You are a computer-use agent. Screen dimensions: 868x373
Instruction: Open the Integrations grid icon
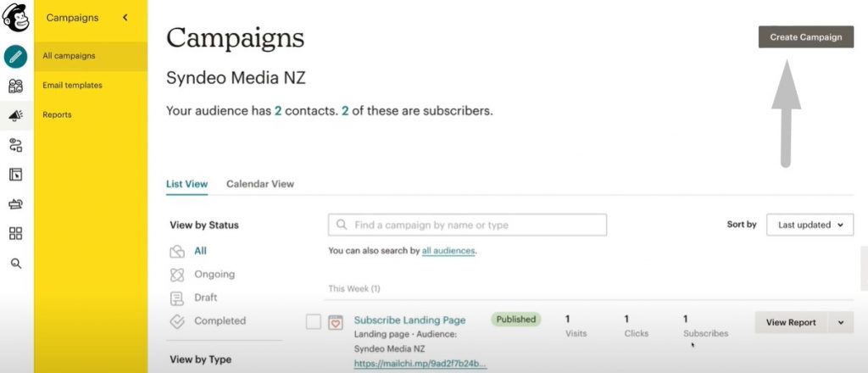point(15,233)
